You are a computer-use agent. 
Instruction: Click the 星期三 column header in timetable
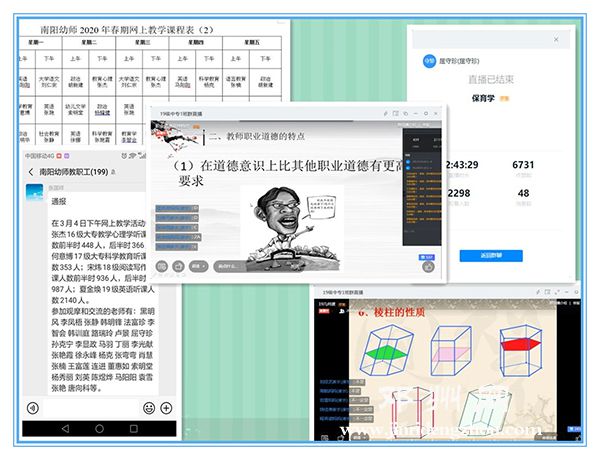pyautogui.click(x=142, y=42)
